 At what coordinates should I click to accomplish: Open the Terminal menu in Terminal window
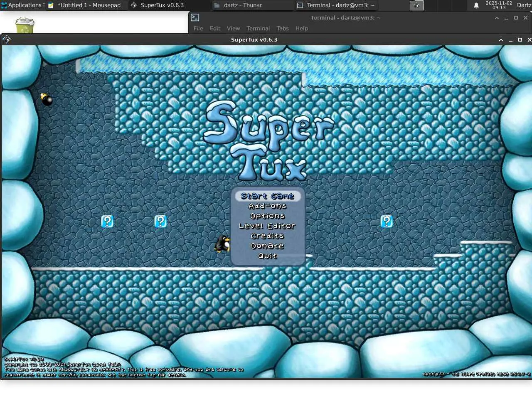click(258, 28)
